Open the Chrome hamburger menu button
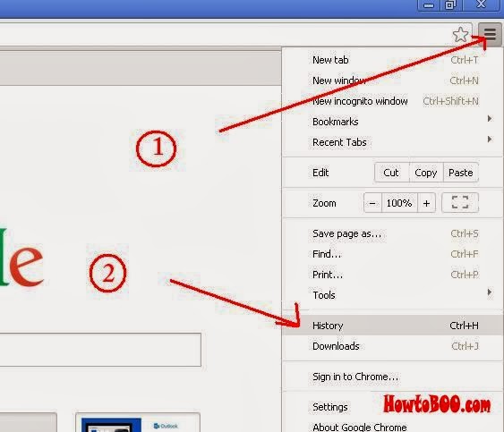Viewport: 504px width, 432px height. click(490, 34)
